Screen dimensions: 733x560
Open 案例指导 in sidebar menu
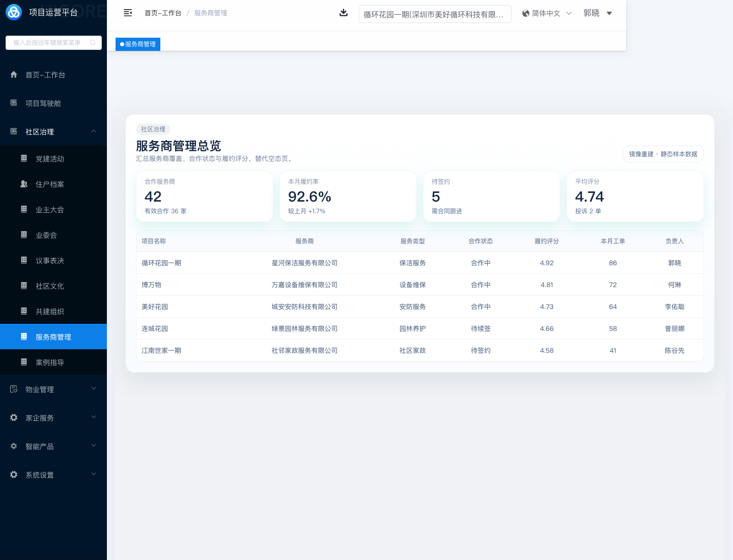pos(50,362)
